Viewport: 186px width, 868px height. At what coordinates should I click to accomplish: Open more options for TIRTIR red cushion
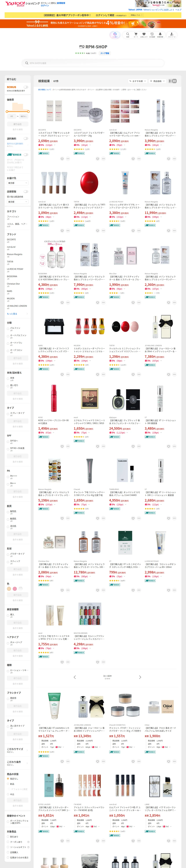coord(103,230)
